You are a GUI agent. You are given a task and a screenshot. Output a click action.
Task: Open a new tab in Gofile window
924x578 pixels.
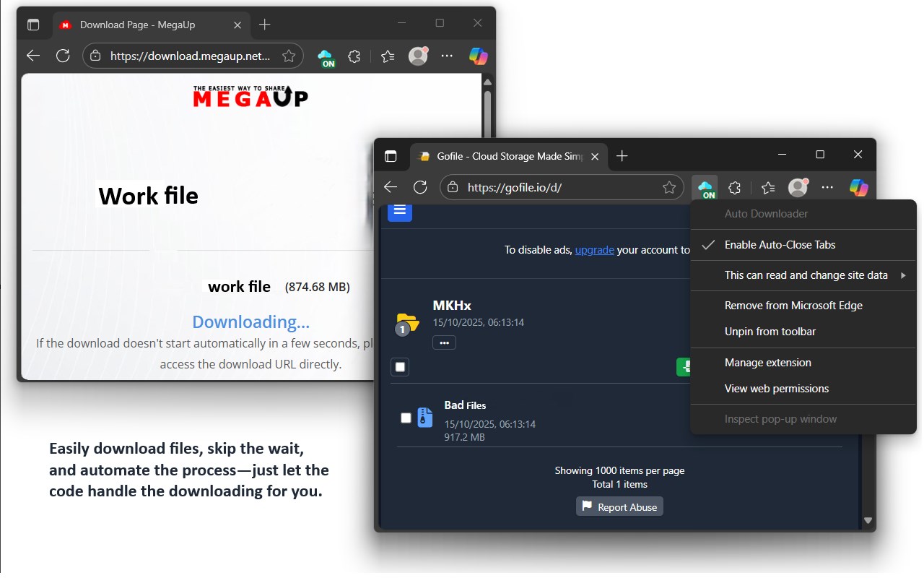click(622, 156)
